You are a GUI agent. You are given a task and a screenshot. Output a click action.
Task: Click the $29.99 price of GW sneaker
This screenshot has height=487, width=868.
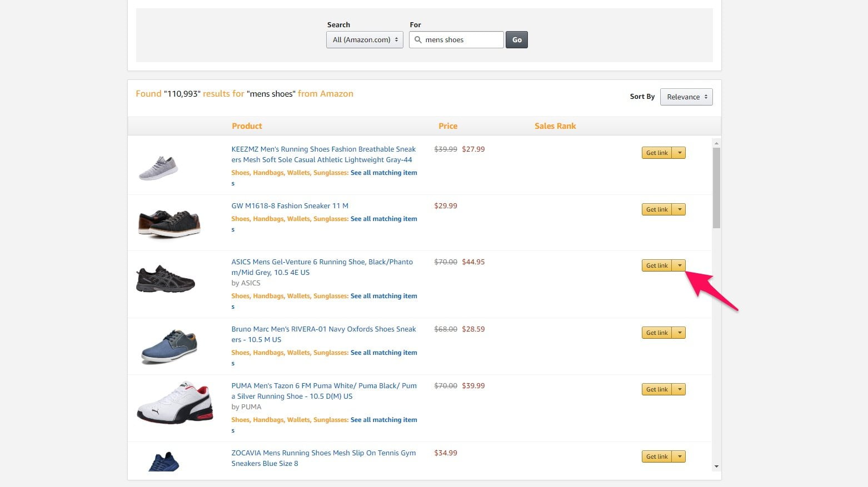click(x=446, y=205)
